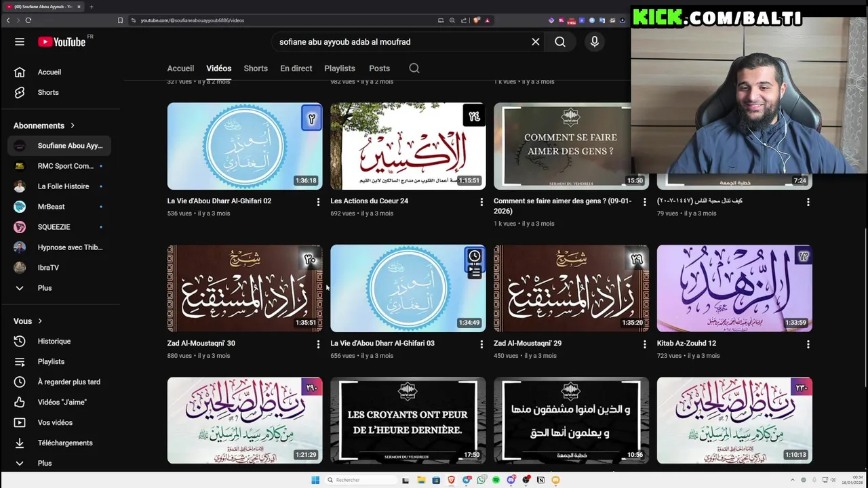
Task: Open a new browser tab with plus
Action: (x=92, y=7)
